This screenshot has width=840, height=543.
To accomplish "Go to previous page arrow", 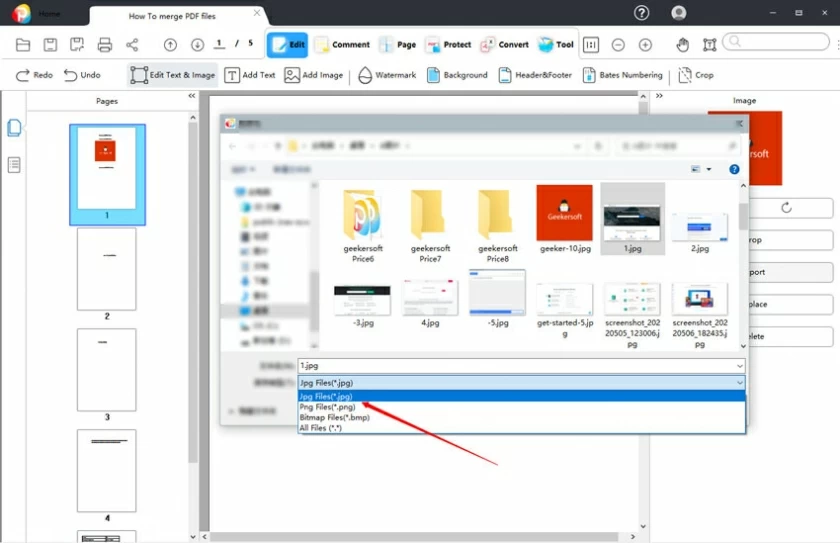I will point(170,45).
